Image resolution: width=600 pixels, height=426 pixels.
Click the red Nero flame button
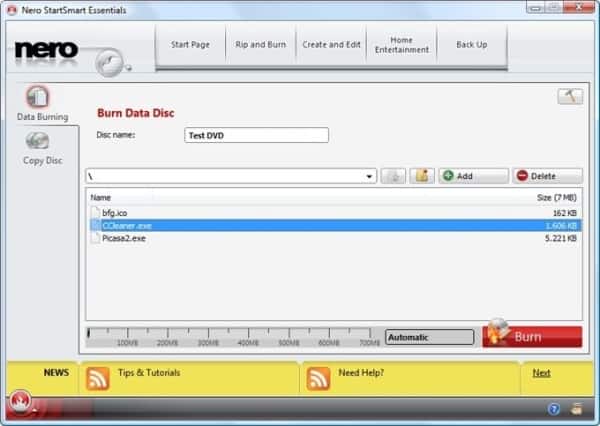click(20, 402)
